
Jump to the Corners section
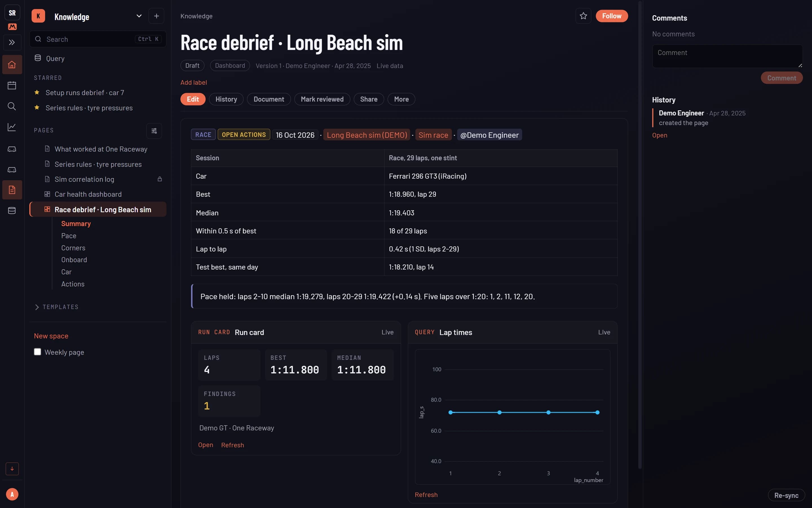(73, 248)
